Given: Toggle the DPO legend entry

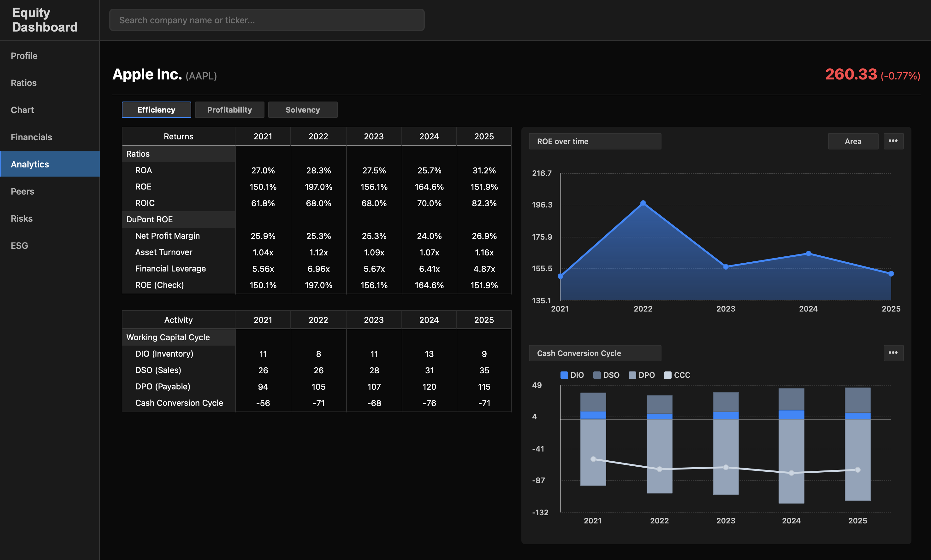Looking at the screenshot, I should click(642, 375).
